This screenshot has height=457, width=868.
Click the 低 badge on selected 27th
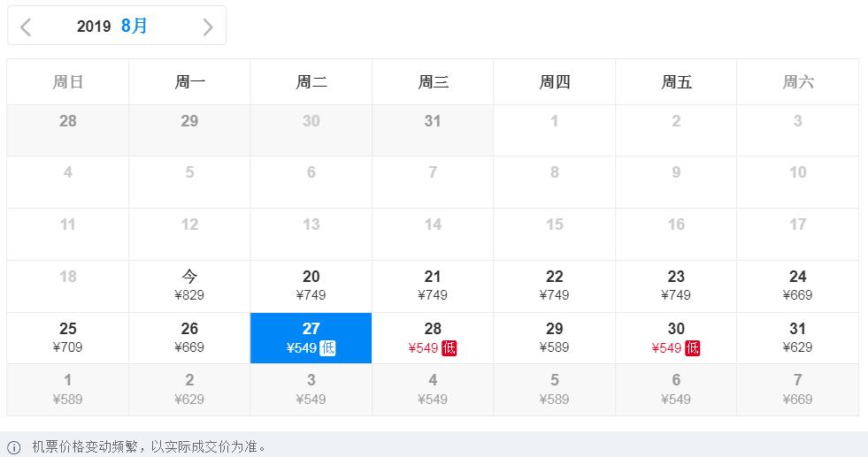327,348
